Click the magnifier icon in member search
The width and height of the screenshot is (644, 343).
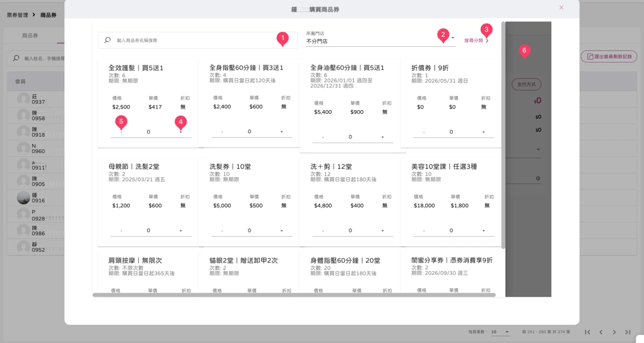click(16, 58)
